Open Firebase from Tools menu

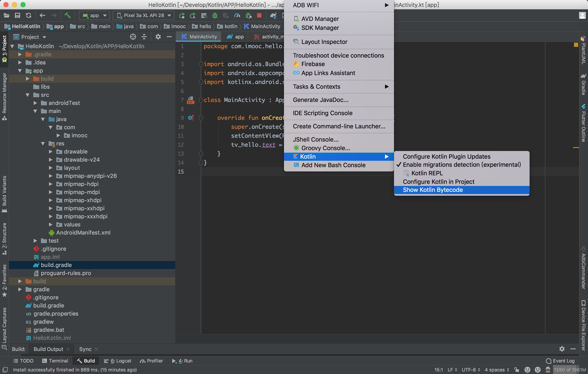click(x=339, y=64)
